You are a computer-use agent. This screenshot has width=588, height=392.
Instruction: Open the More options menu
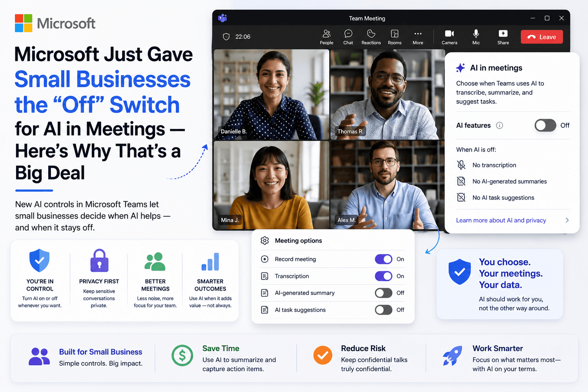coord(418,37)
